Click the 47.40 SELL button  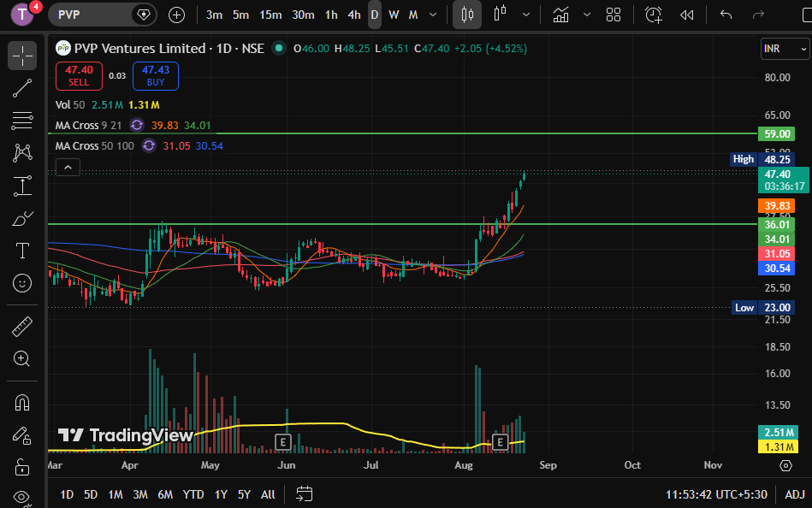tap(79, 75)
